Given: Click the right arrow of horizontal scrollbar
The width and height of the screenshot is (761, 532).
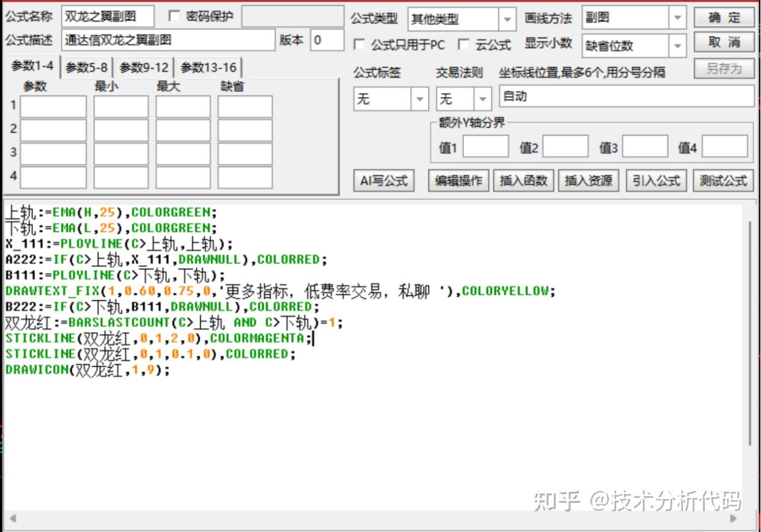Looking at the screenshot, I should (734, 519).
